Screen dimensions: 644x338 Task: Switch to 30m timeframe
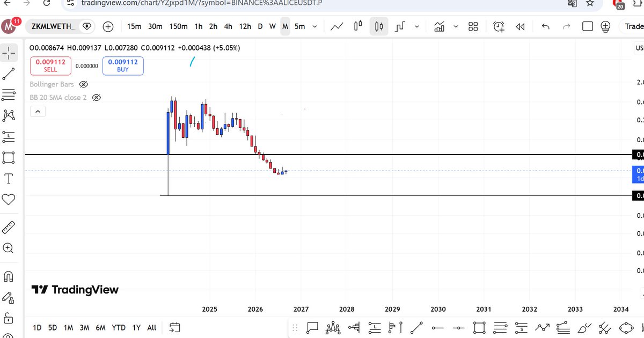[x=155, y=26]
